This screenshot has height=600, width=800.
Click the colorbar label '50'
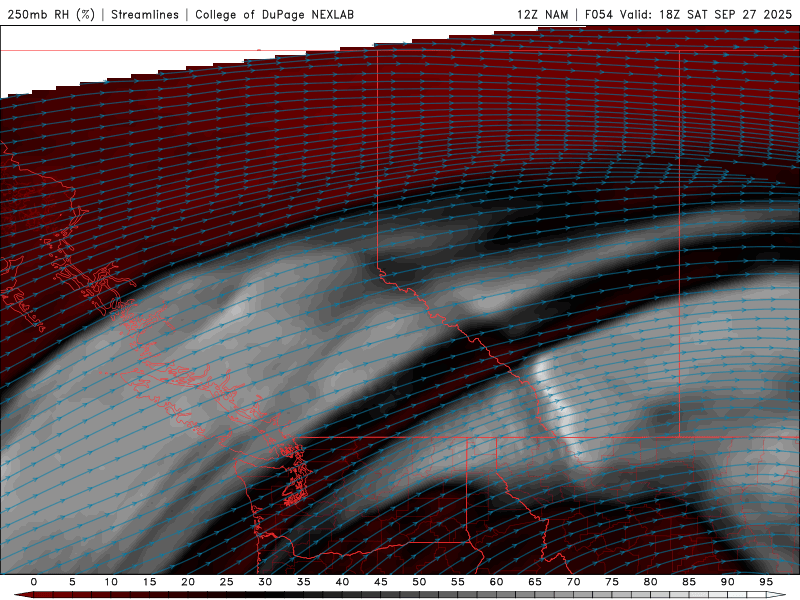[419, 582]
